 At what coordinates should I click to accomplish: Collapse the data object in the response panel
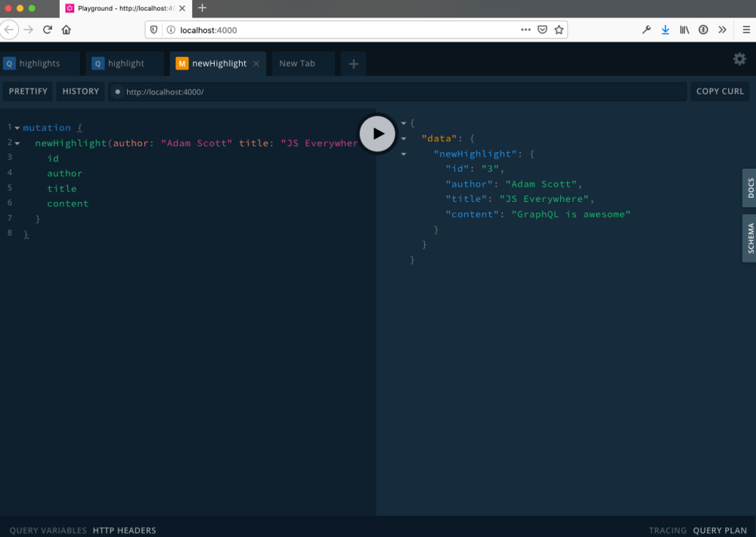click(x=403, y=138)
